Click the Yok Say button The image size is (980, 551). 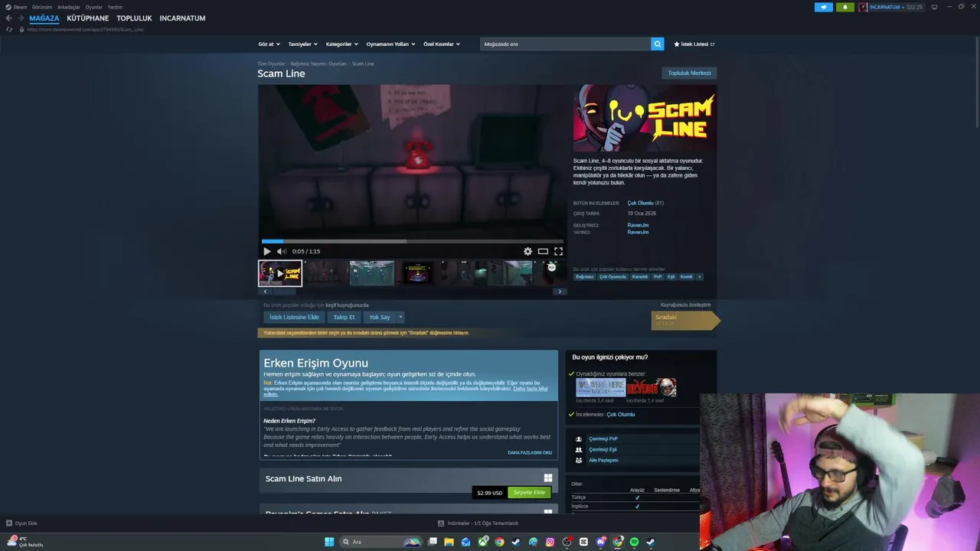pos(379,317)
